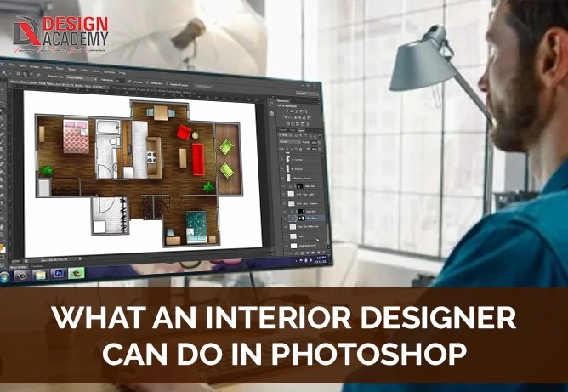This screenshot has height=392, width=568.
Task: Add an Invert adjustment
Action: [x=288, y=124]
